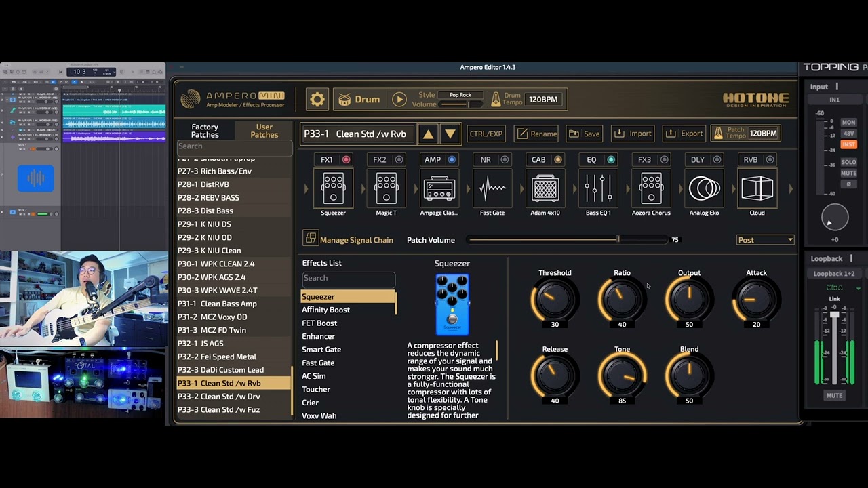Click the Patch Volume slider
The height and width of the screenshot is (488, 868).
coord(568,240)
